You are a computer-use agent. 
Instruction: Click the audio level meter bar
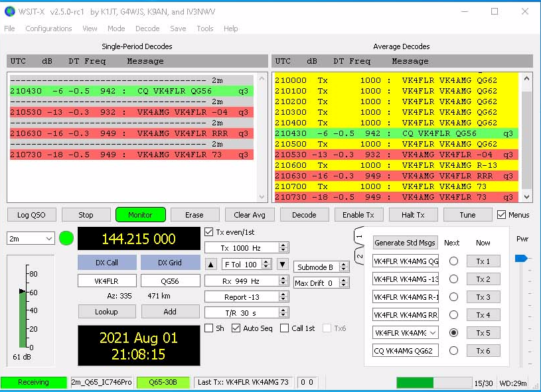pyautogui.click(x=23, y=318)
